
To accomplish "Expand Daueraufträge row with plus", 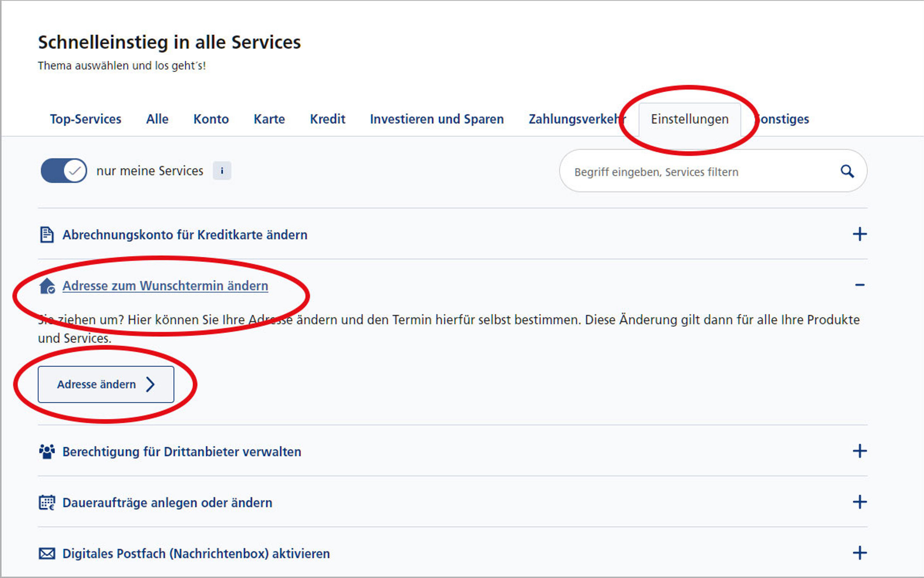I will pyautogui.click(x=859, y=502).
